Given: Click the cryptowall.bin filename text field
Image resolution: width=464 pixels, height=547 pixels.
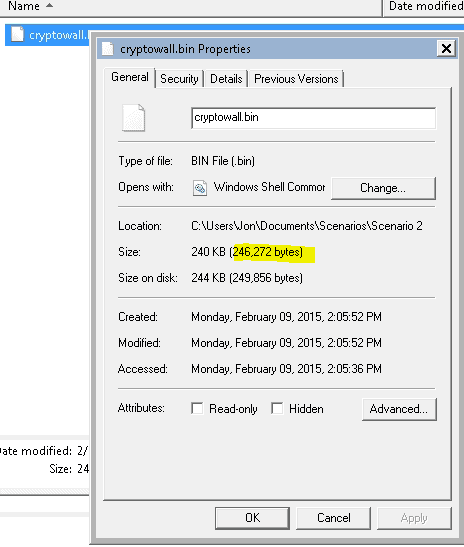Looking at the screenshot, I should [313, 118].
